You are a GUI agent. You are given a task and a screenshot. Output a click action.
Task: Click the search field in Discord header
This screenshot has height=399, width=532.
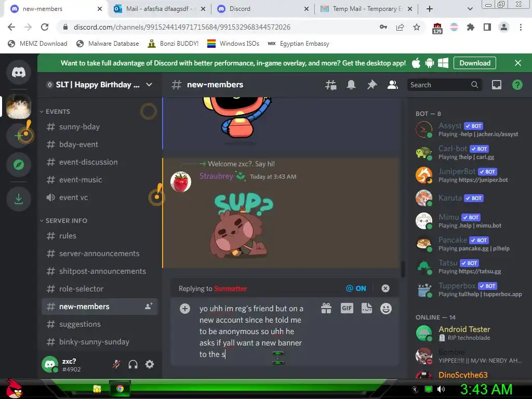pyautogui.click(x=444, y=85)
